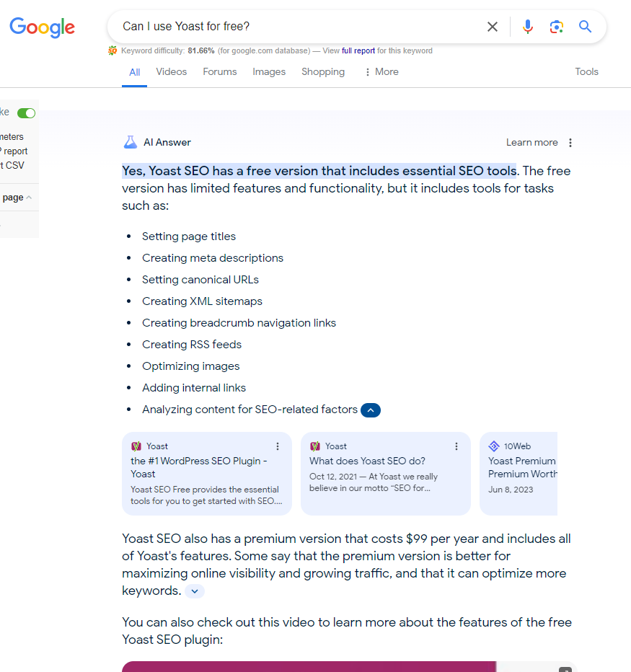
Task: Open the More search filters menu
Action: click(381, 71)
